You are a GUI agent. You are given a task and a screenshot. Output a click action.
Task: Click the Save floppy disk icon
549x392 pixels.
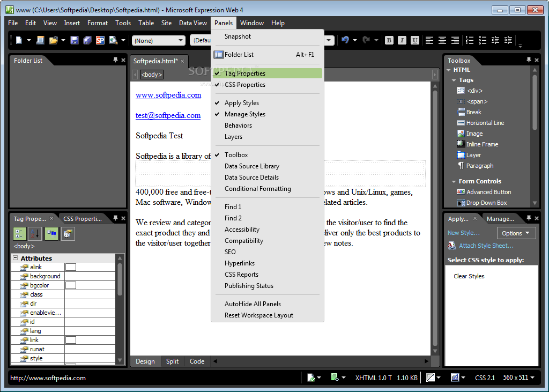point(74,40)
